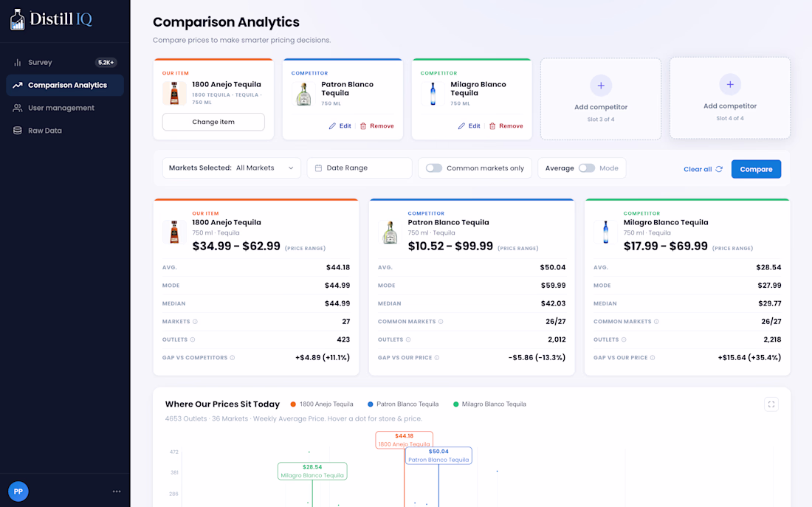
Task: Open the three-dot menu beside profile avatar
Action: (x=117, y=492)
